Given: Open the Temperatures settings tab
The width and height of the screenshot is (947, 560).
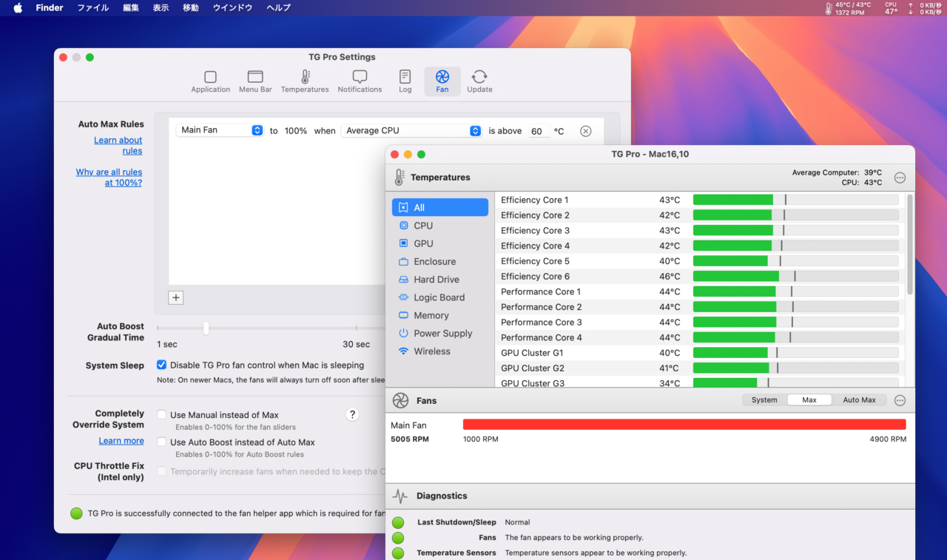Looking at the screenshot, I should (x=305, y=81).
